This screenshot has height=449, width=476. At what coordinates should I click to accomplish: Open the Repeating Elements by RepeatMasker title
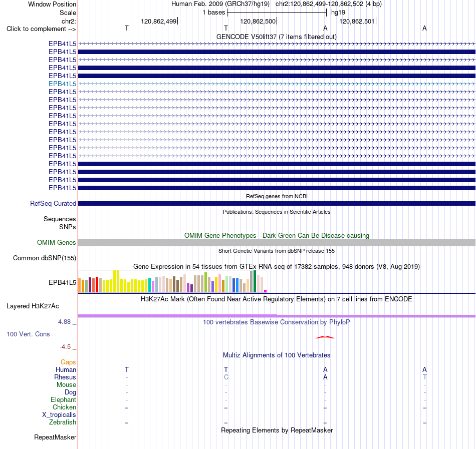click(277, 430)
